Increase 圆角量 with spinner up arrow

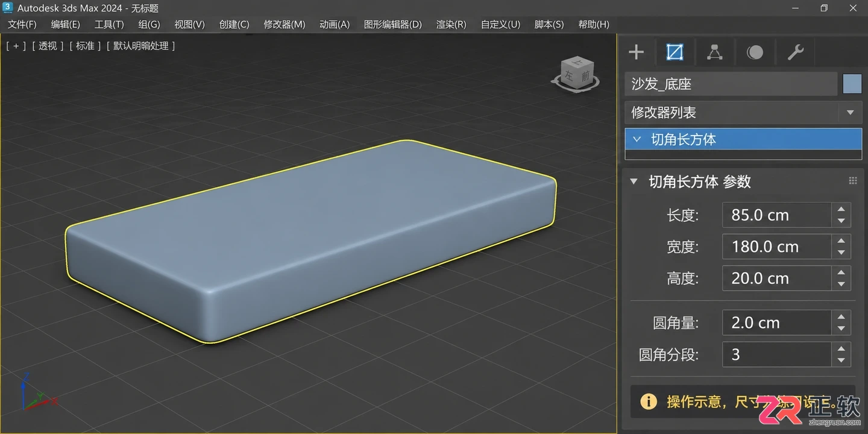pyautogui.click(x=841, y=316)
